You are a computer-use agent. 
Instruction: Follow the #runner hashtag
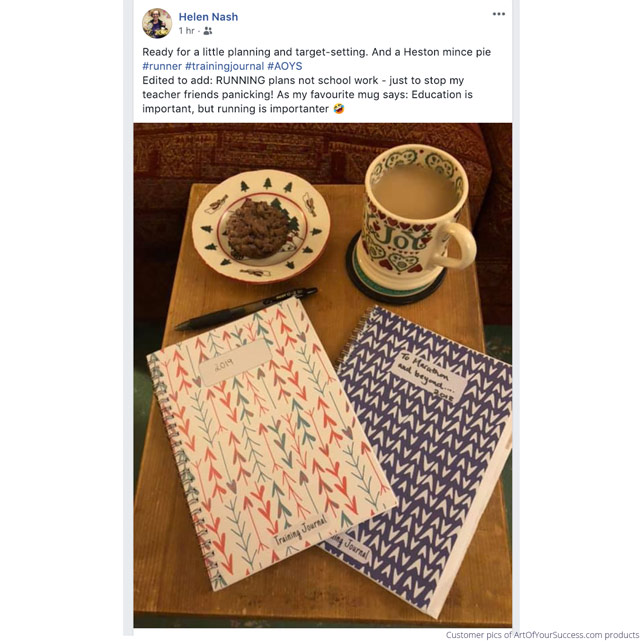(x=162, y=66)
